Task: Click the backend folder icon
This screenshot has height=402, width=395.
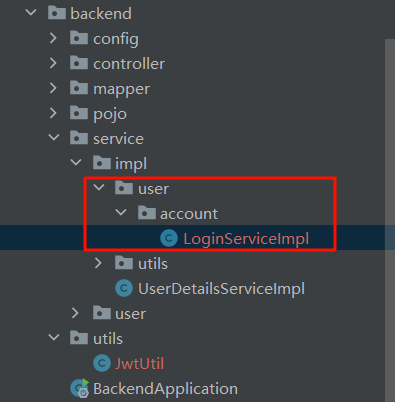Action: point(57,13)
